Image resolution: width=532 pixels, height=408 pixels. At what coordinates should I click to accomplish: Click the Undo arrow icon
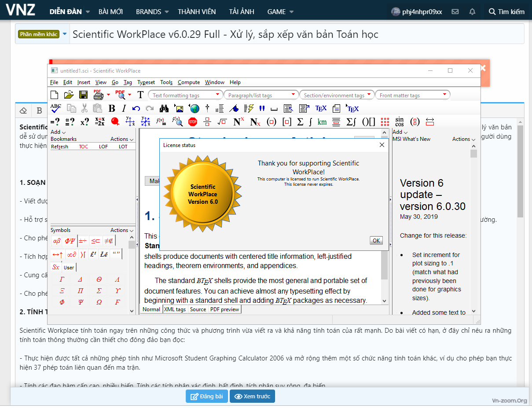pos(136,109)
